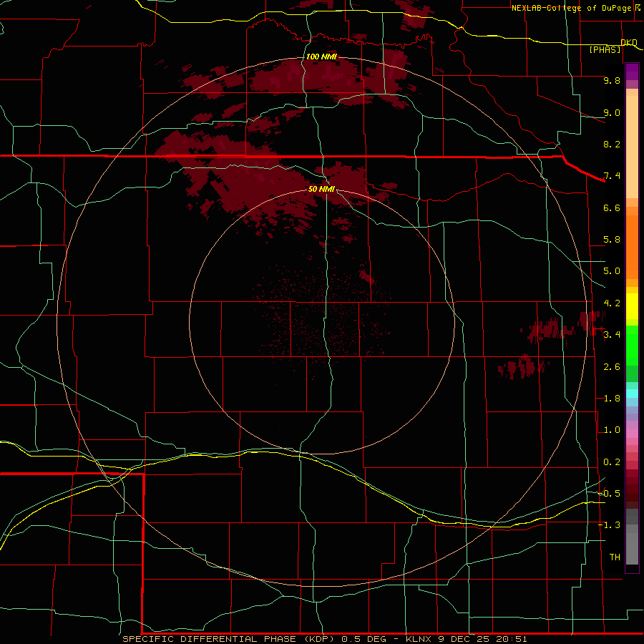Click the 6.6 scale value

(612, 208)
